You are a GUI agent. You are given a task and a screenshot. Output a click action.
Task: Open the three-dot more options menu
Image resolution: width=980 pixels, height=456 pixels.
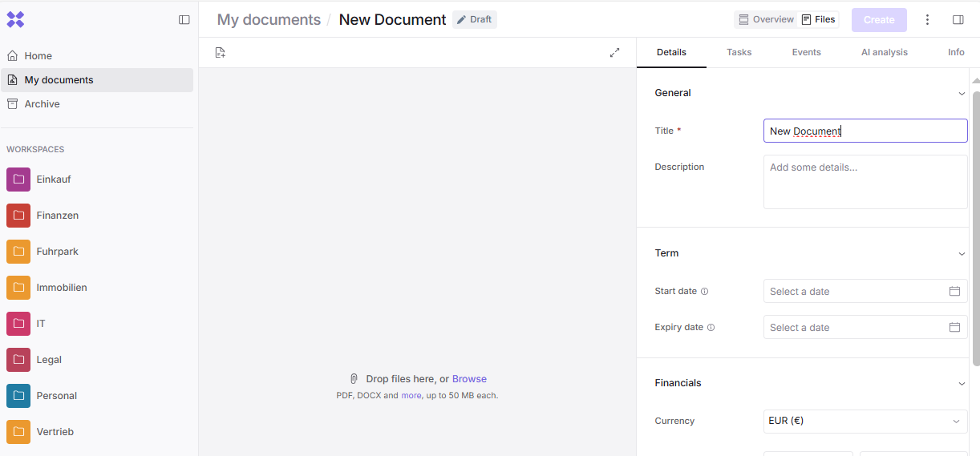tap(928, 20)
